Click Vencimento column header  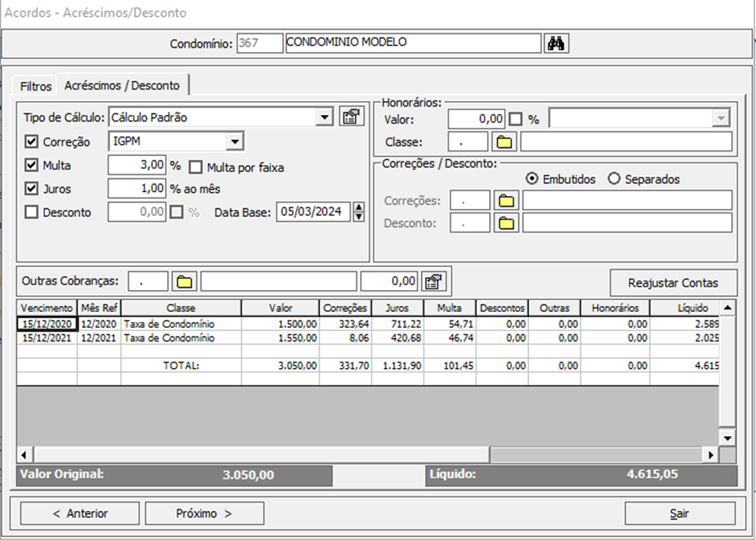47,308
